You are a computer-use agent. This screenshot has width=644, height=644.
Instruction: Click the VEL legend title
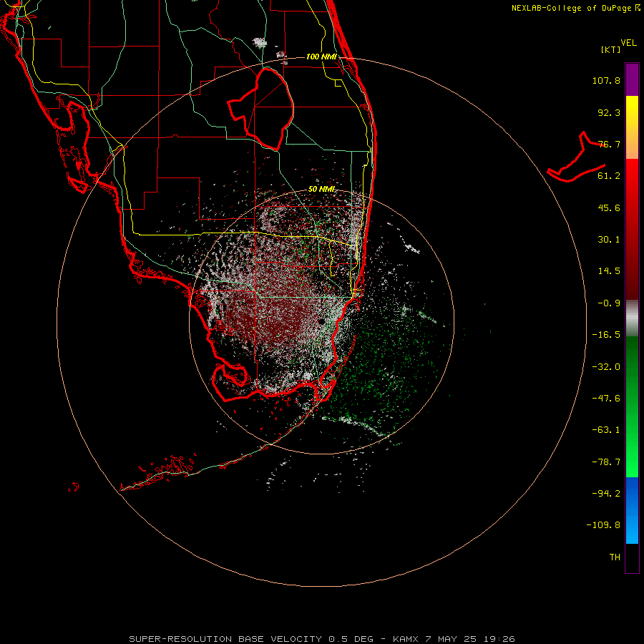pyautogui.click(x=628, y=43)
